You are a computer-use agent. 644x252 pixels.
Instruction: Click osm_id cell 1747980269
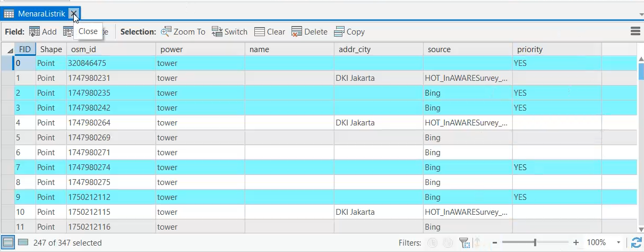[x=111, y=137]
